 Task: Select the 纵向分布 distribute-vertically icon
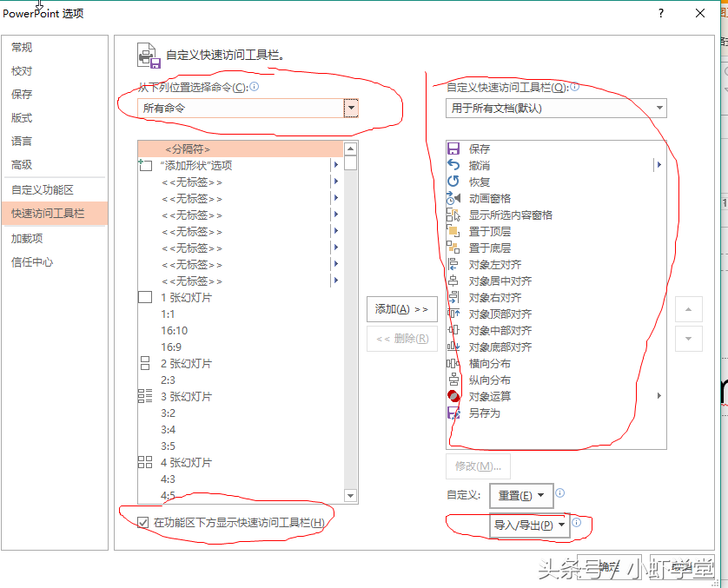point(453,380)
